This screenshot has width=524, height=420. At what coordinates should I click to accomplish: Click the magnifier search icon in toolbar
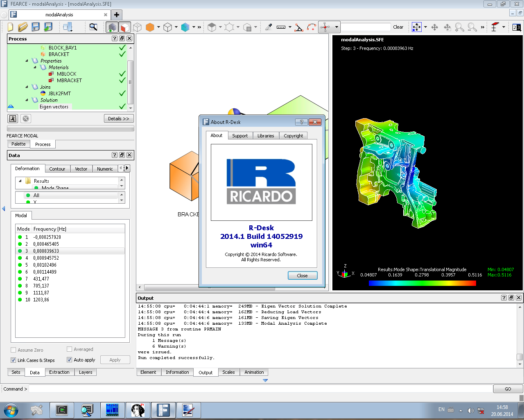pos(93,27)
